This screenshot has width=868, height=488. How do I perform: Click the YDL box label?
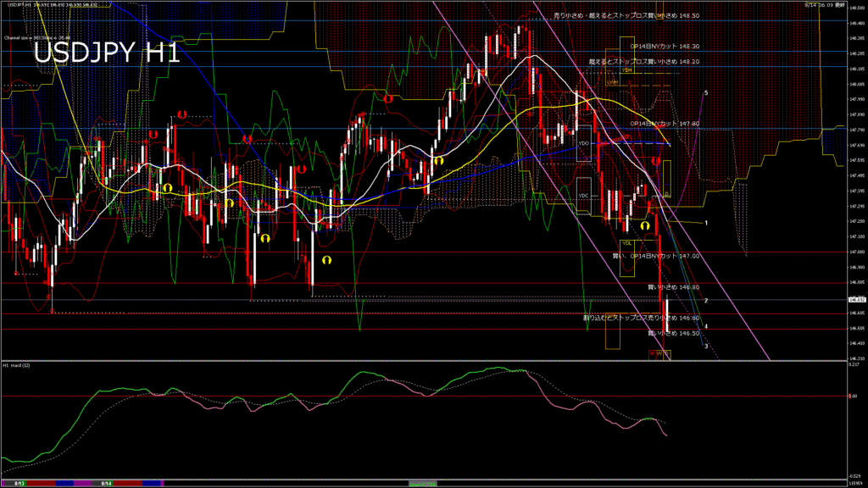pos(626,243)
